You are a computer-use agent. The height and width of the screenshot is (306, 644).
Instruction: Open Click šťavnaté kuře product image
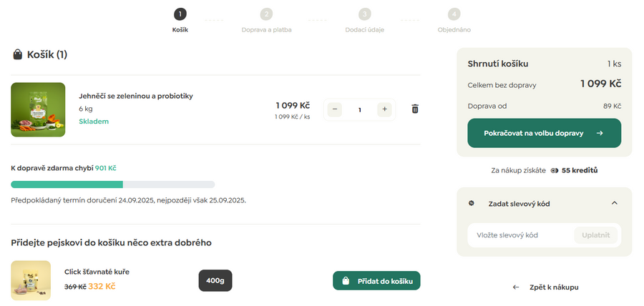[x=31, y=280]
